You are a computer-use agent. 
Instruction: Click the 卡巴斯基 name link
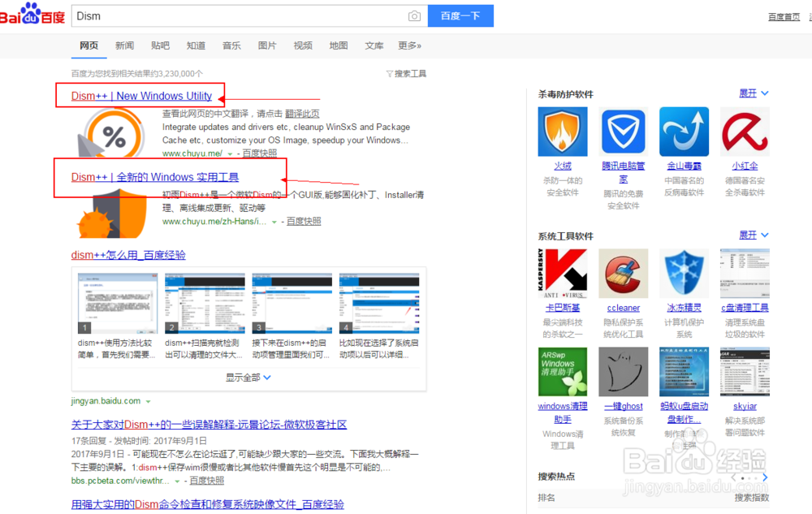point(563,308)
